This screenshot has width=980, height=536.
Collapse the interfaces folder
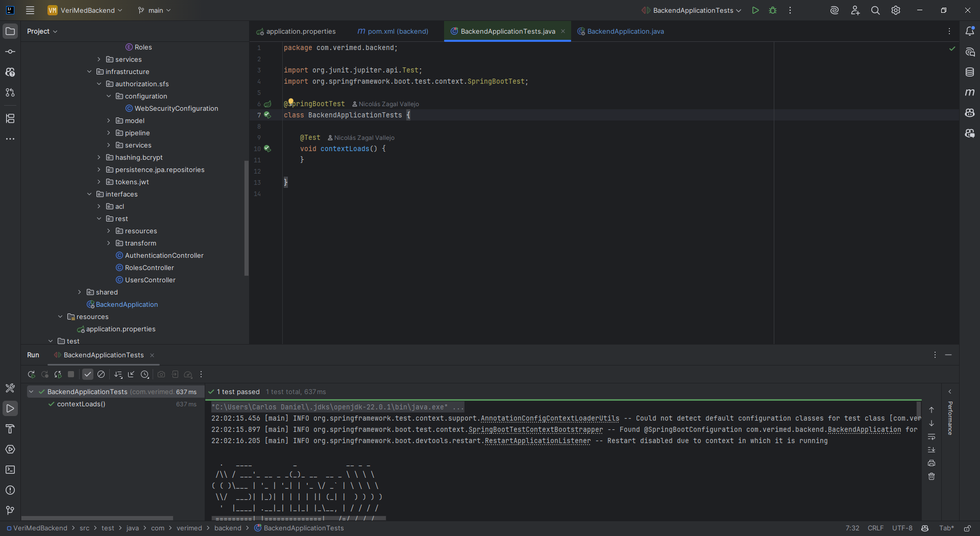89,194
